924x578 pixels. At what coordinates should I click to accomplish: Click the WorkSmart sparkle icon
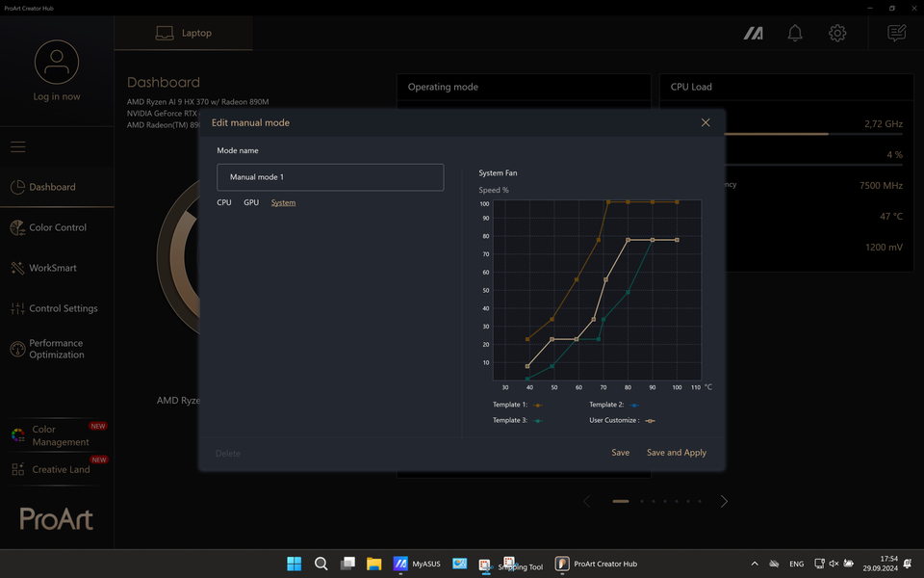(x=17, y=268)
